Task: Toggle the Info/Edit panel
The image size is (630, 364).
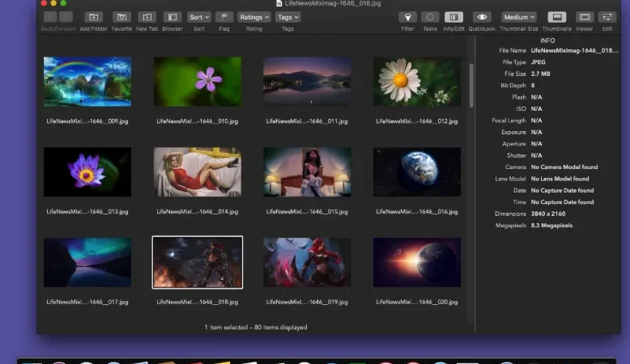Action: click(x=453, y=17)
